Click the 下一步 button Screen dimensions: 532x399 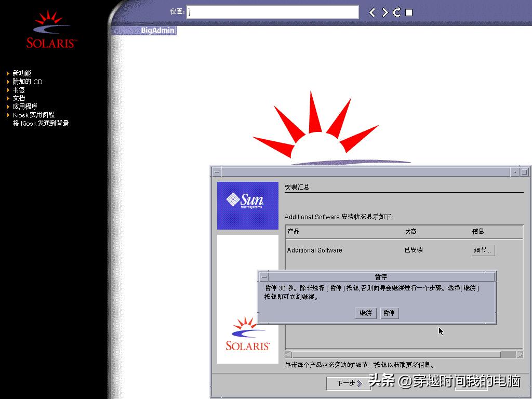pos(349,383)
